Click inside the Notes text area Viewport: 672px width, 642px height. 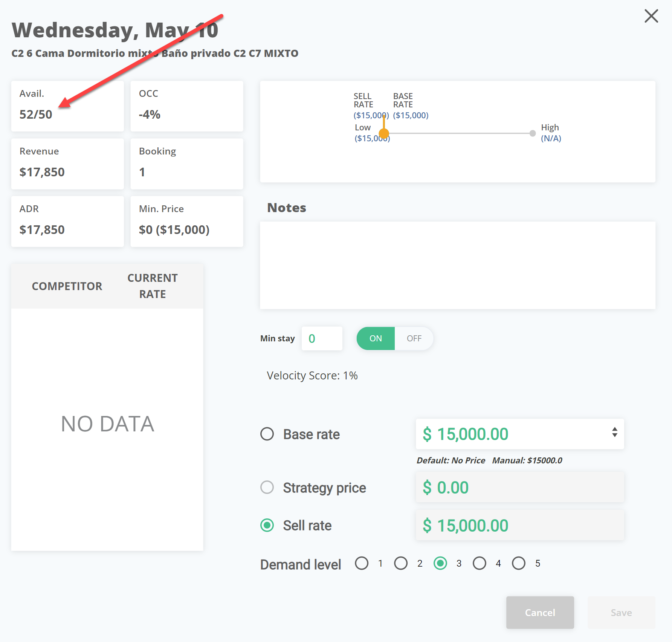457,265
